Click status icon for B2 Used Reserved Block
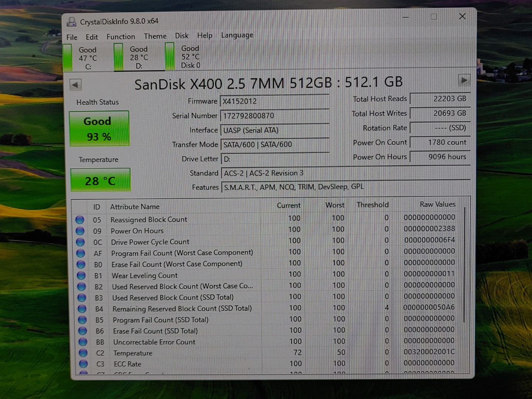Screen dimensions: 532x399 (82, 287)
